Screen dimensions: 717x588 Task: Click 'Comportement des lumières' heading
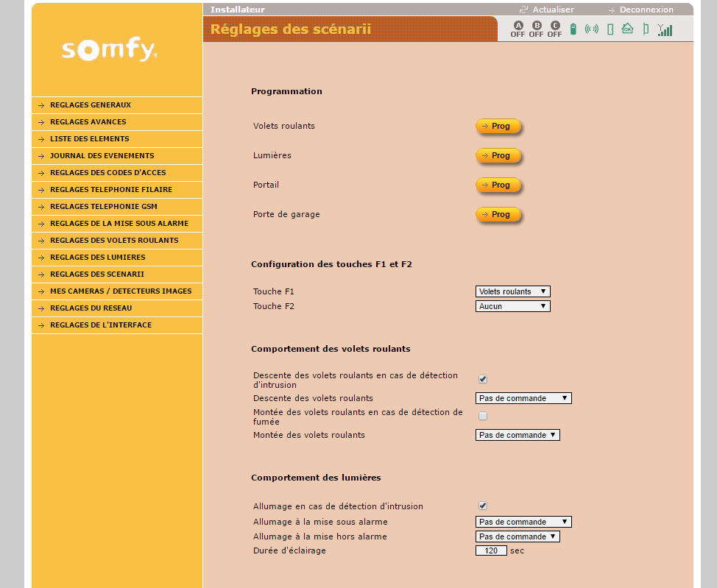(316, 478)
